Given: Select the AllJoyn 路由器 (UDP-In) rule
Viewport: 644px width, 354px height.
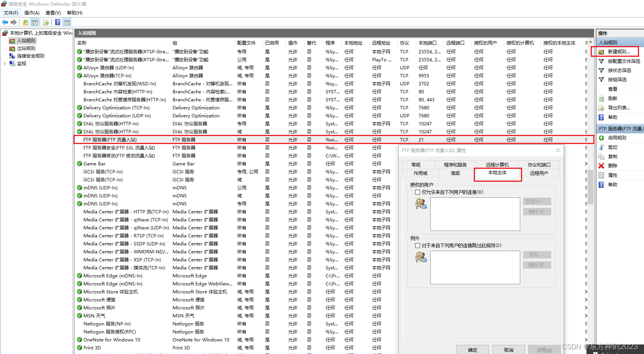Looking at the screenshot, I should click(109, 68).
